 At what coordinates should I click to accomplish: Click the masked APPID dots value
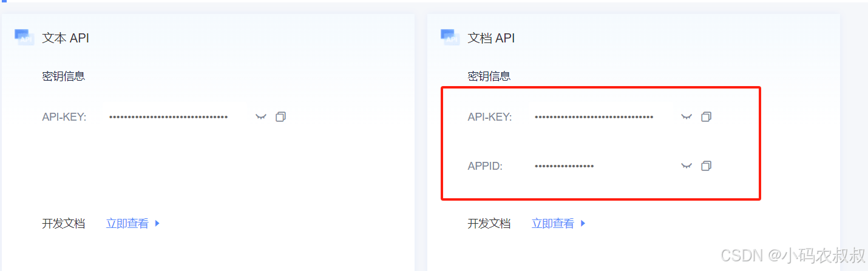click(565, 166)
